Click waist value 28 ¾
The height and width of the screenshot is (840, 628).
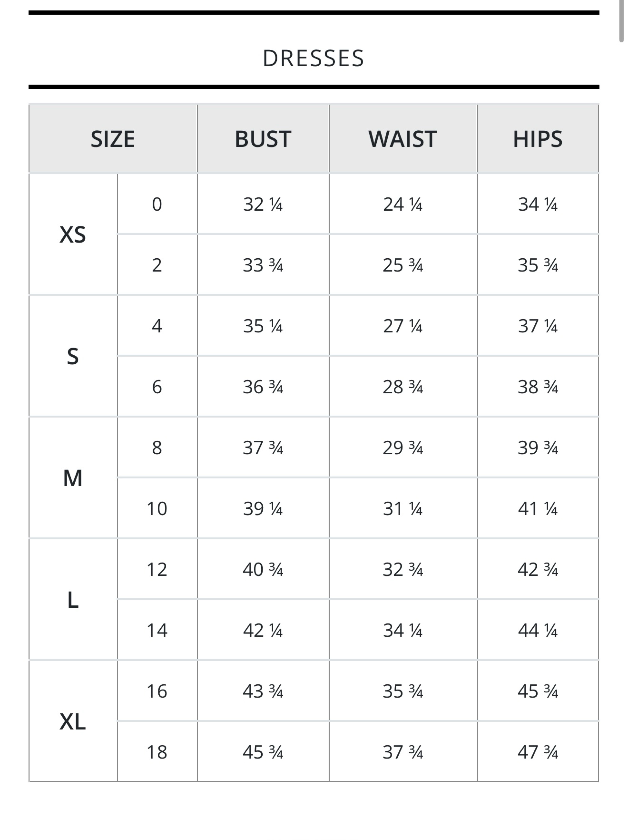click(x=403, y=387)
